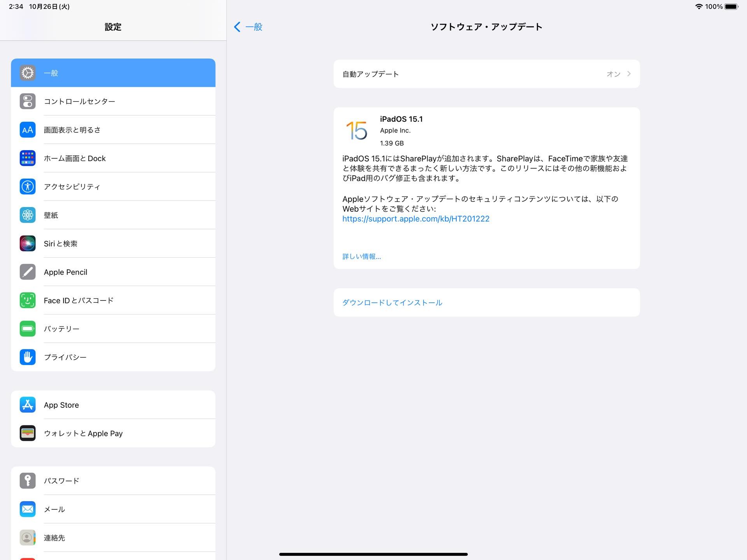
Task: Go back to 一般
Action: (249, 27)
